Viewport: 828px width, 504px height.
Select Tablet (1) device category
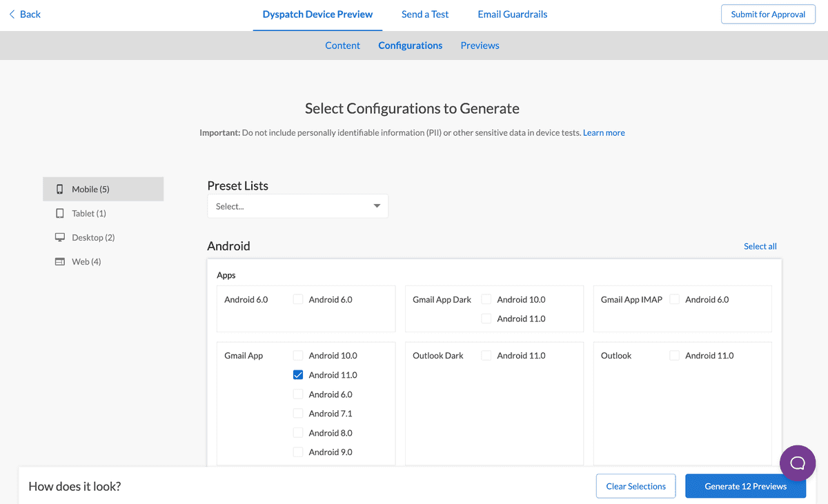[103, 214]
